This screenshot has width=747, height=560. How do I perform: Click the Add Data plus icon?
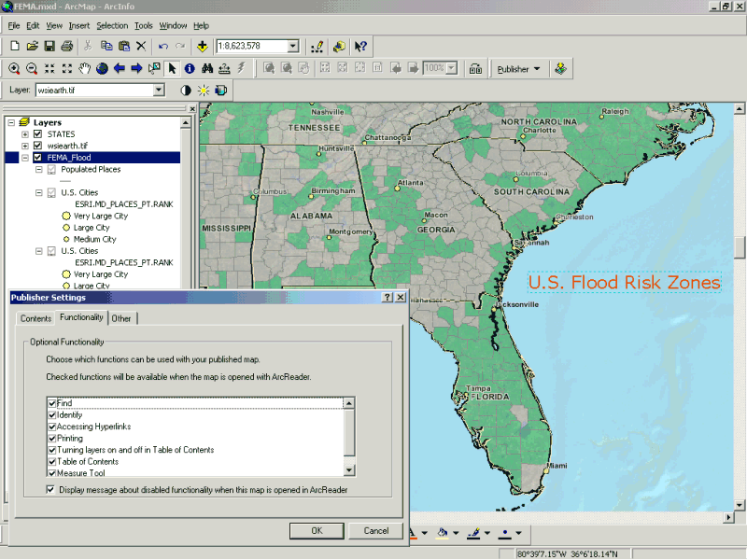[x=202, y=46]
